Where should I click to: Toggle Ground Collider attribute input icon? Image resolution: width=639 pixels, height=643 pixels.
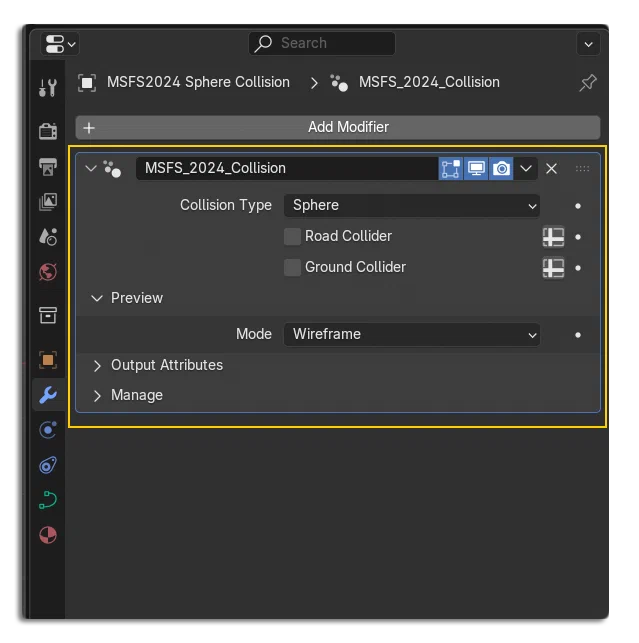[553, 268]
